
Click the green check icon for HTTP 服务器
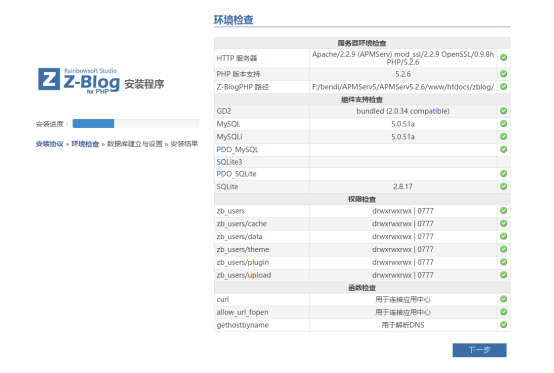[503, 57]
